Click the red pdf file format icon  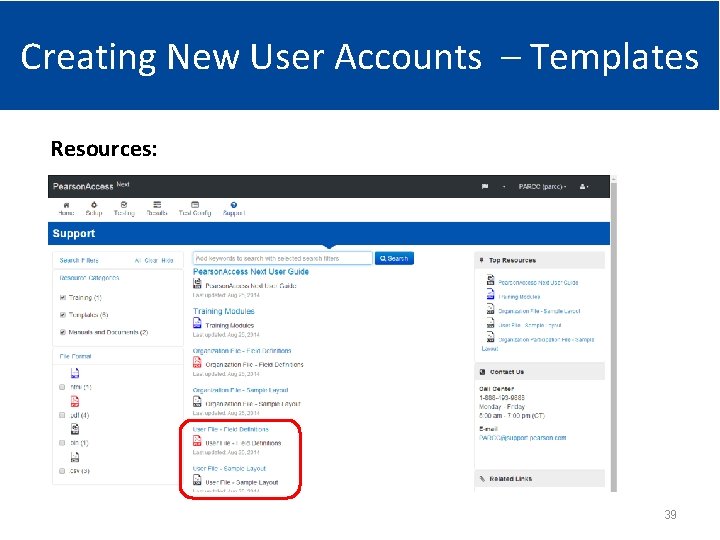[75, 401]
